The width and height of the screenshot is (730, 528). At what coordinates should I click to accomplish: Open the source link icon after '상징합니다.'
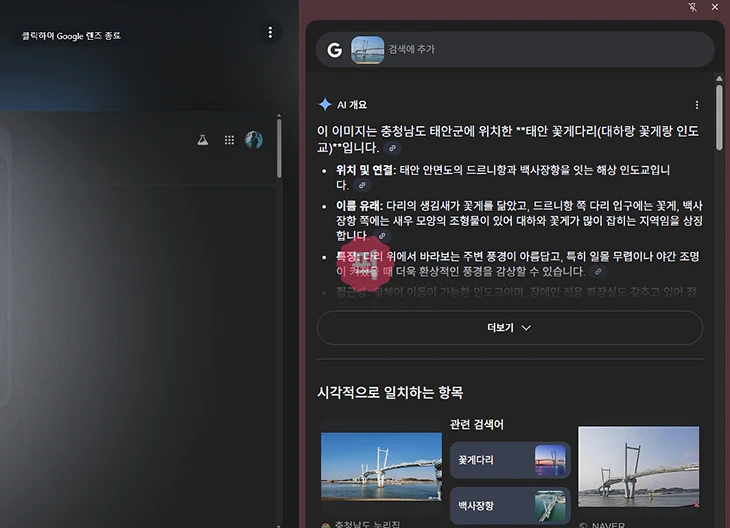[382, 236]
